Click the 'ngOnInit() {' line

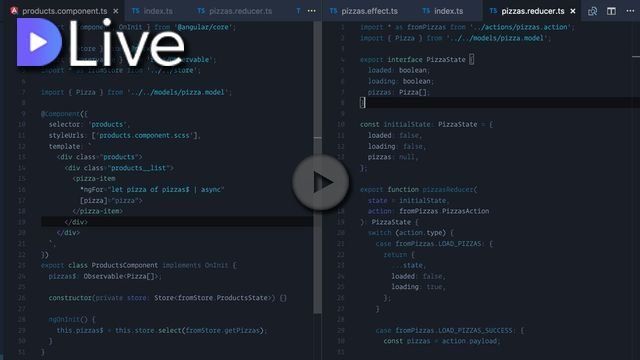72,320
